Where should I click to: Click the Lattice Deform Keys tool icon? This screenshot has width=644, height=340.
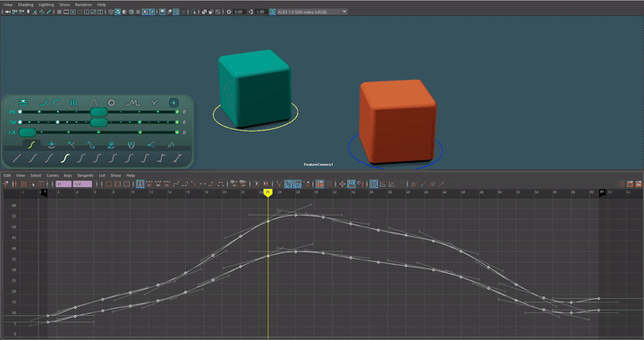click(24, 184)
